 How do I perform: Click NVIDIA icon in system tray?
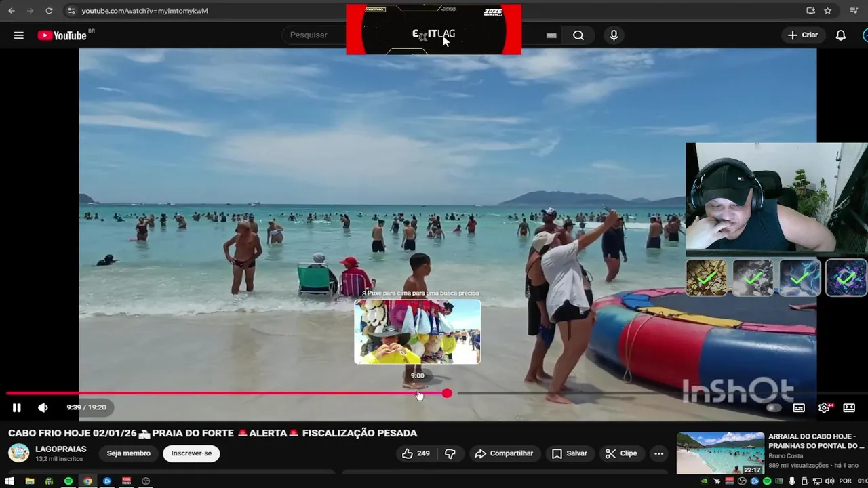tap(704, 481)
